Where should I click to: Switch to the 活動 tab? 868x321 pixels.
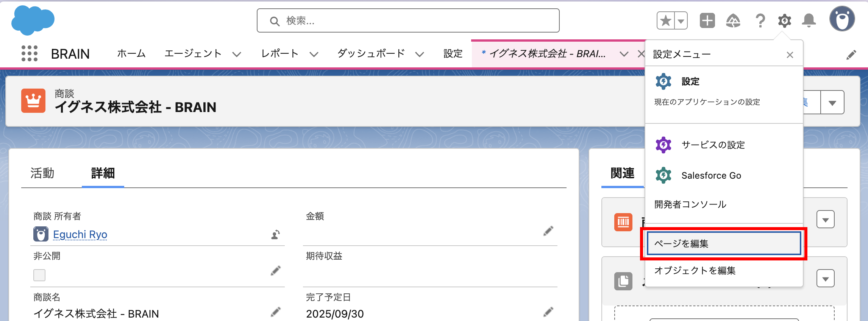[42, 173]
